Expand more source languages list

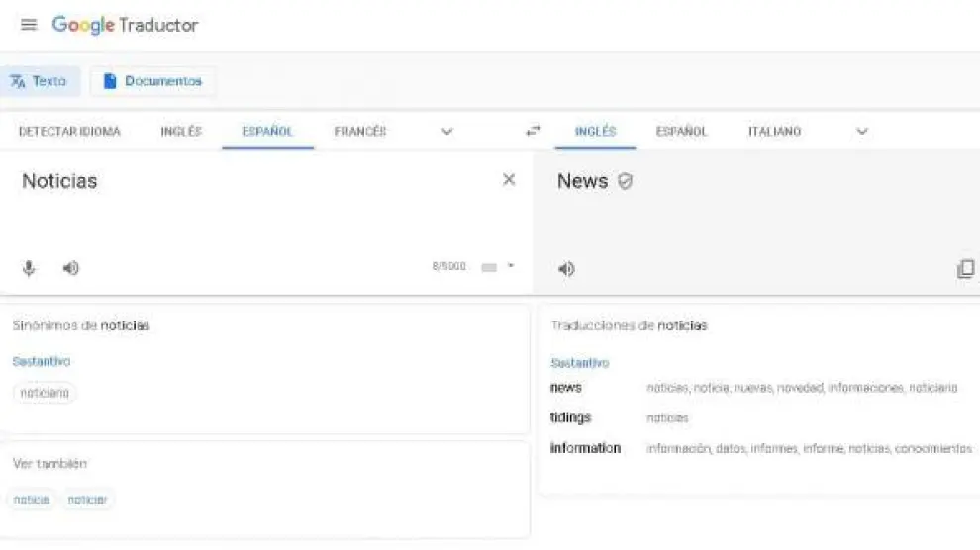[x=446, y=131]
